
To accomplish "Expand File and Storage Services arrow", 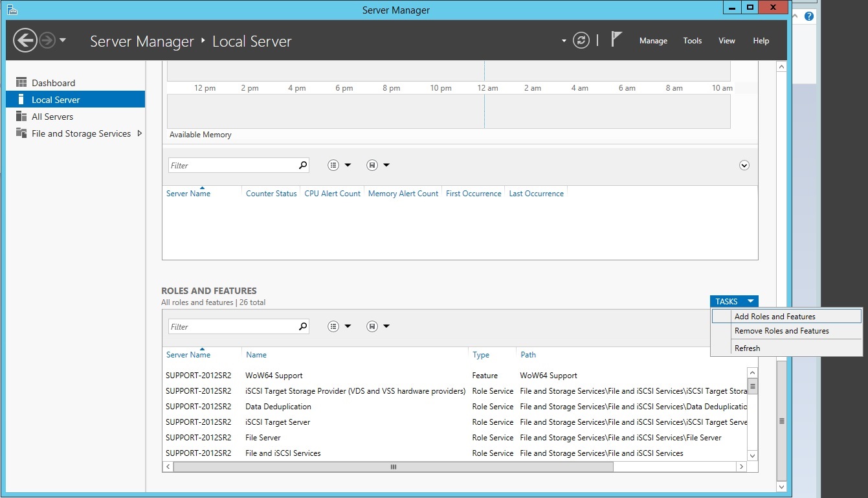I will [x=140, y=133].
